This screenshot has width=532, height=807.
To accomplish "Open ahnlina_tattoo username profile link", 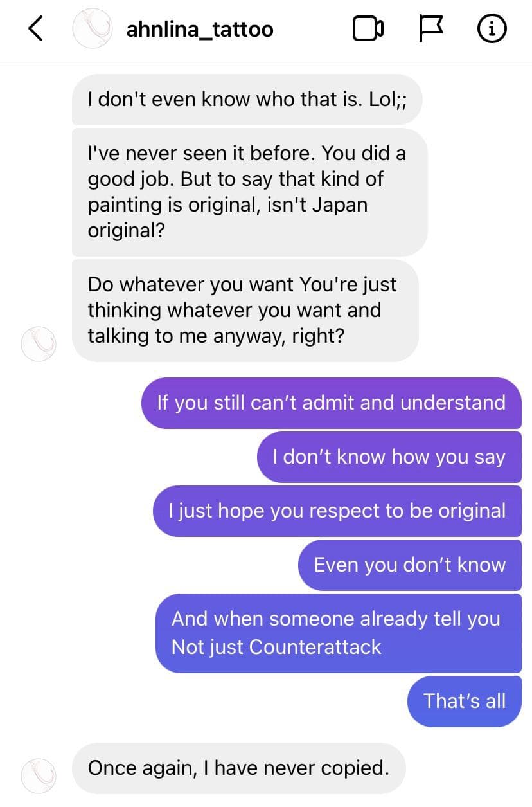I will coord(200,30).
